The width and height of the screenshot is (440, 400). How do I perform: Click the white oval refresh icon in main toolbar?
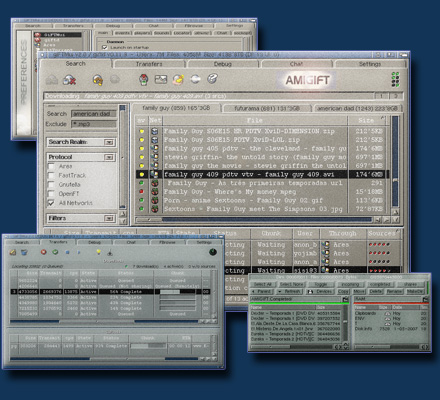point(196,79)
